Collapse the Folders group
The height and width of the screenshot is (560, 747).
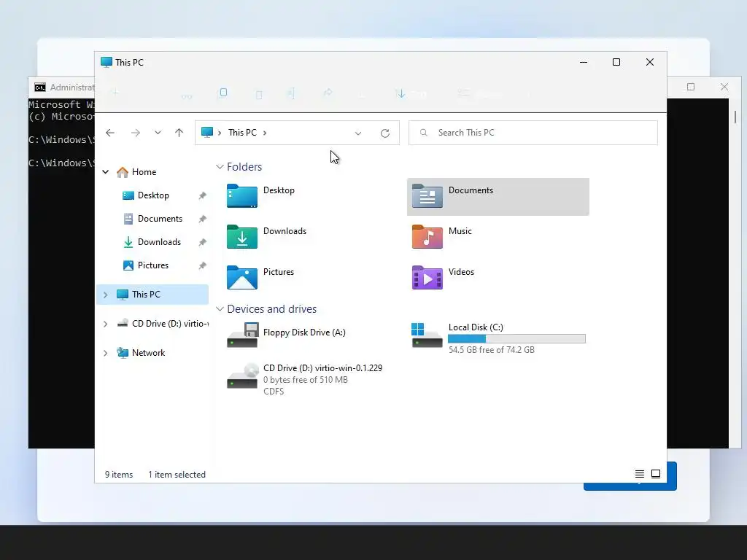coord(220,167)
